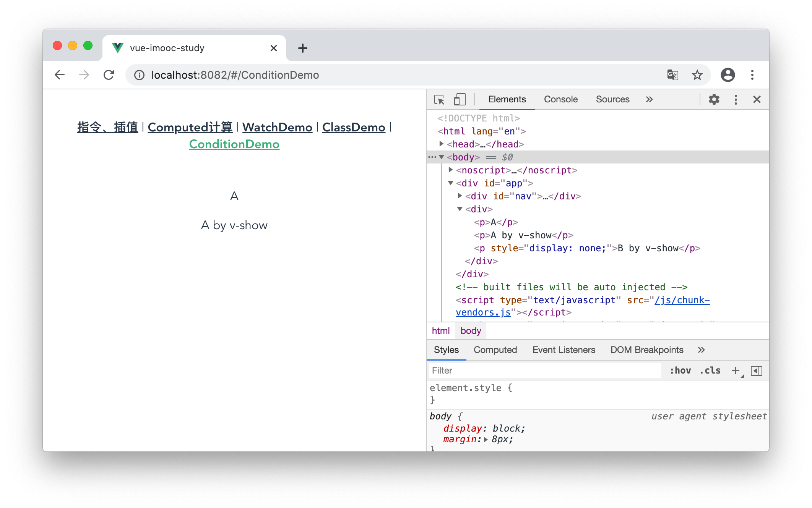Screen dimensions: 812x508
Task: View site information icon in address bar
Action: tap(140, 75)
